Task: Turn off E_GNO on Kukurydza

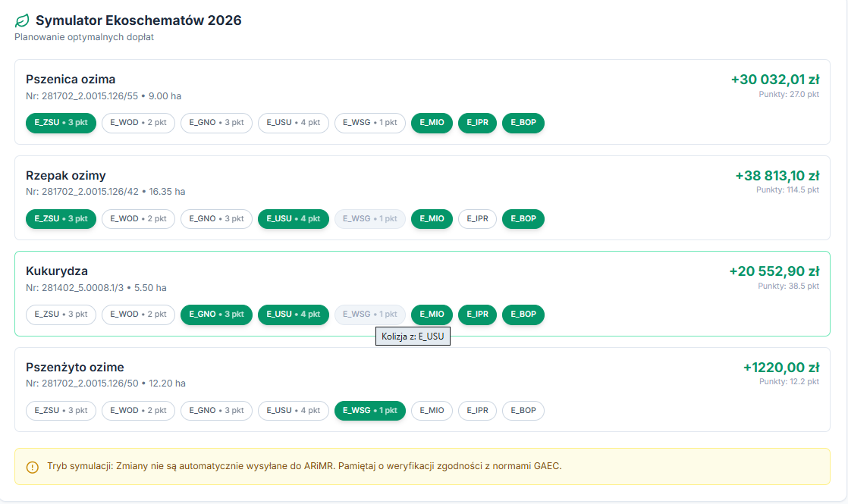Action: [216, 315]
